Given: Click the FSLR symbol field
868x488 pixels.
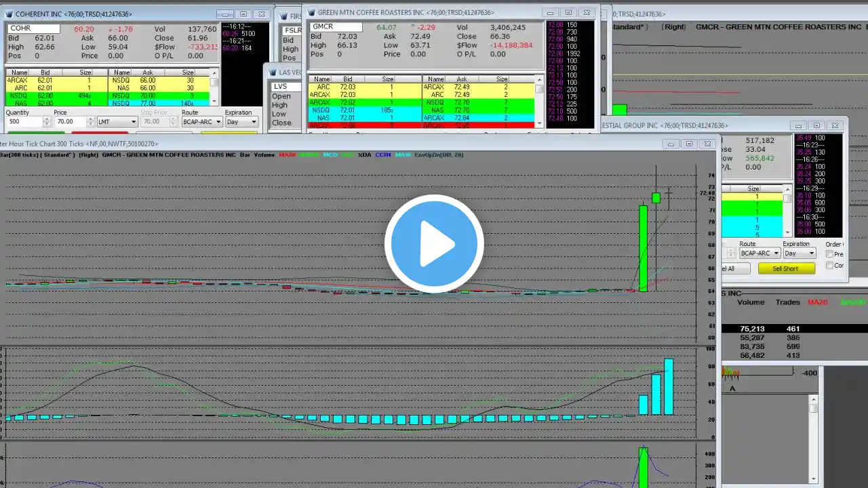Looking at the screenshot, I should (x=293, y=30).
